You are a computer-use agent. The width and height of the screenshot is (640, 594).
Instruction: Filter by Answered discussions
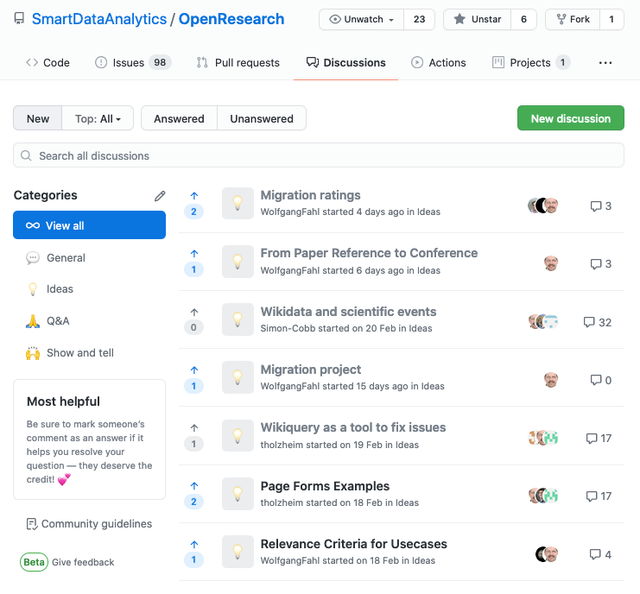coord(179,118)
